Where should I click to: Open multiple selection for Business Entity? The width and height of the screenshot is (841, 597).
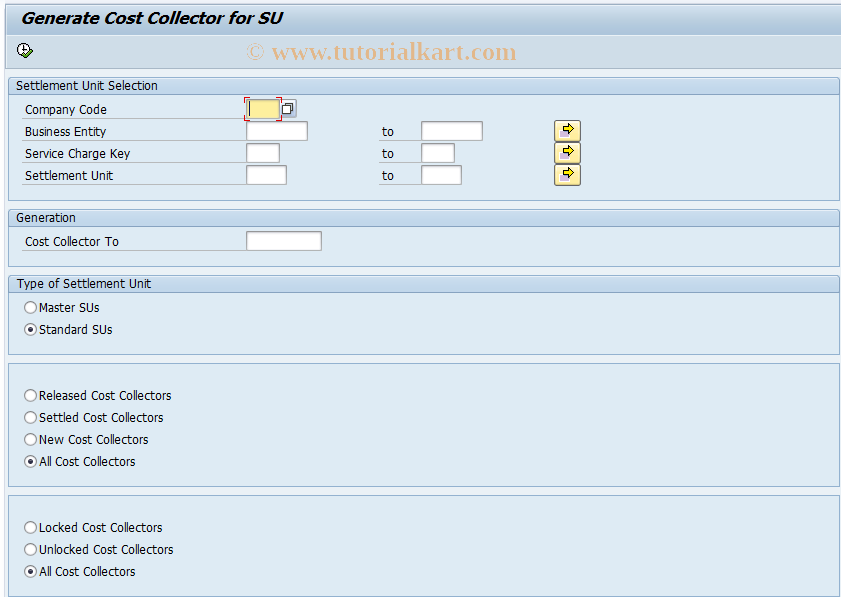tap(567, 131)
